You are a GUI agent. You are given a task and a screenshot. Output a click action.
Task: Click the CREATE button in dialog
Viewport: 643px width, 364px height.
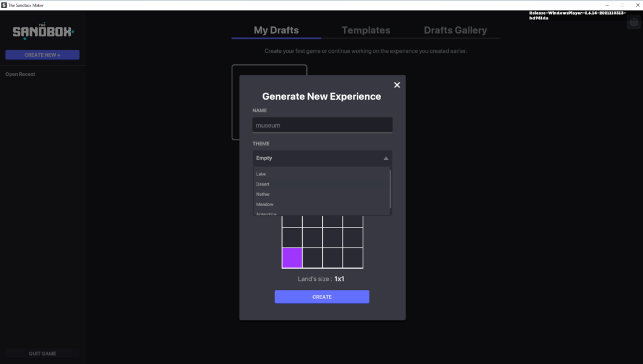tap(322, 297)
